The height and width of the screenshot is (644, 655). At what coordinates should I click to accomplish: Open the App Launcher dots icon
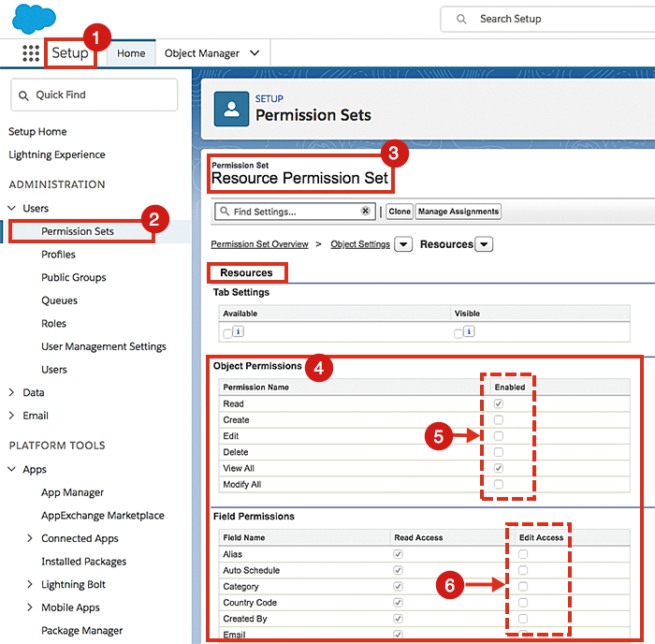31,53
